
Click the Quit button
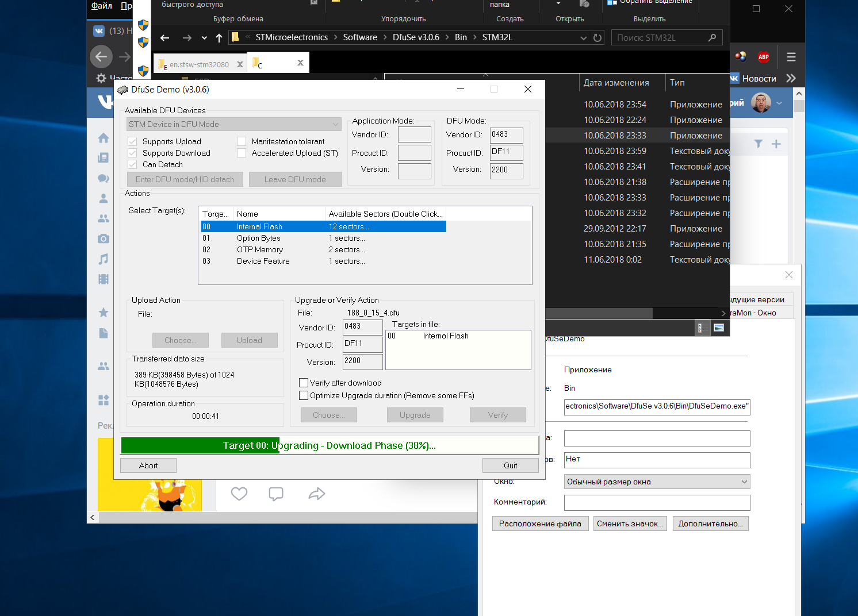click(510, 465)
